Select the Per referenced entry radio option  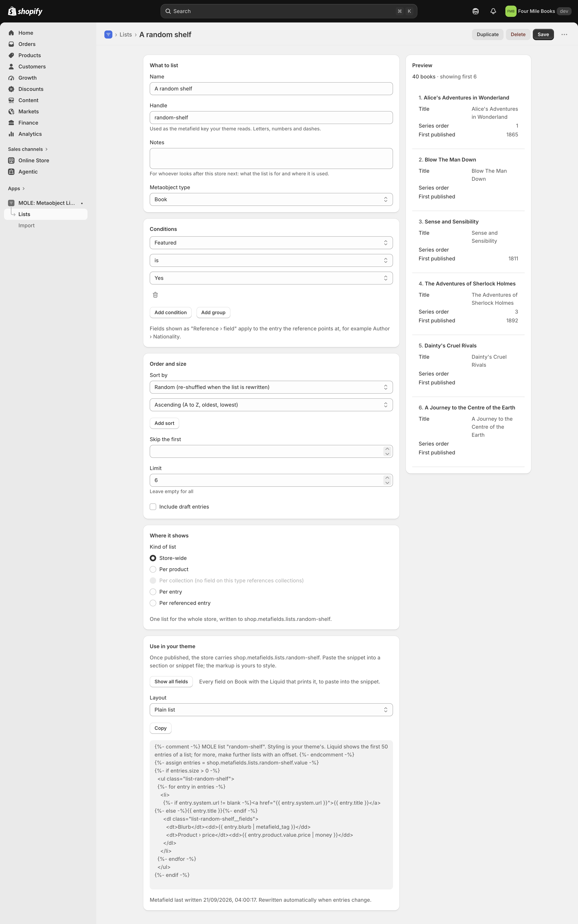153,603
